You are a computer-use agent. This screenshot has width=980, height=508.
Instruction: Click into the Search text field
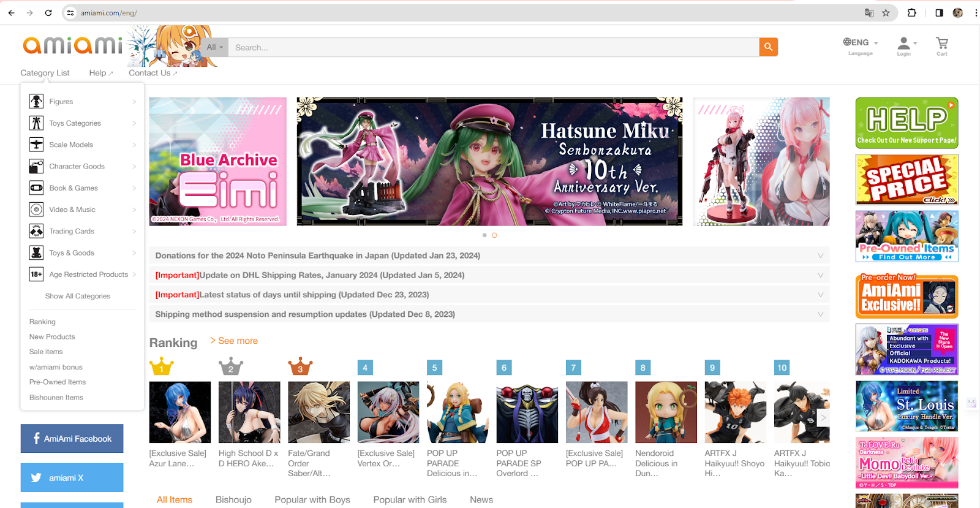494,47
